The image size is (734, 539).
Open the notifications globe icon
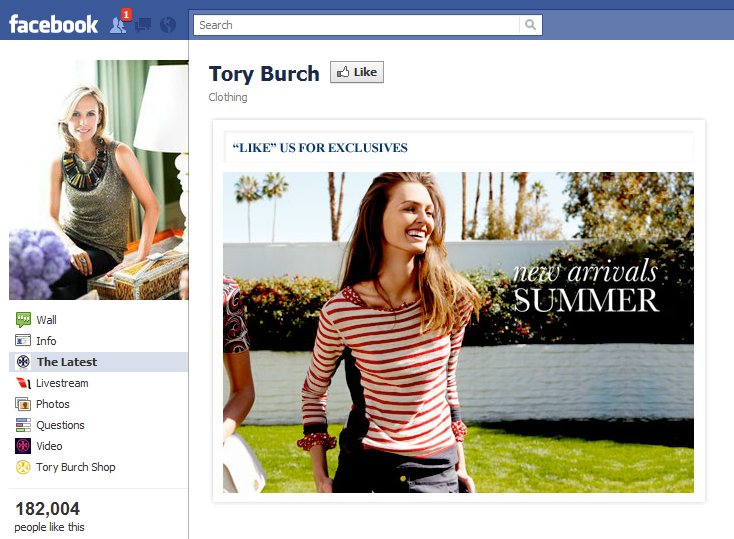[168, 25]
